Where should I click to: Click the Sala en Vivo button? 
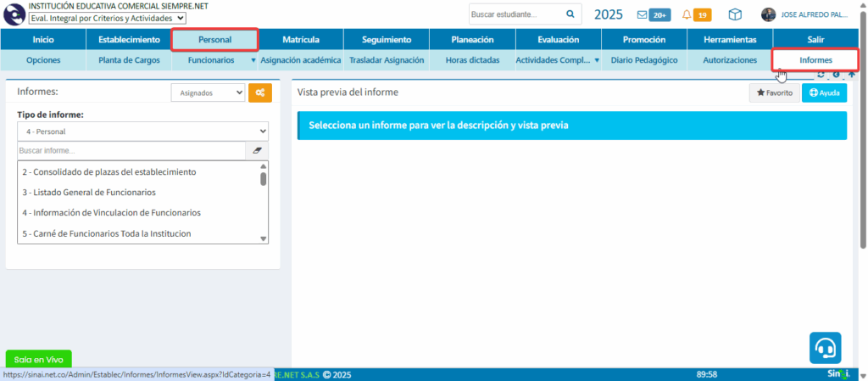(38, 359)
